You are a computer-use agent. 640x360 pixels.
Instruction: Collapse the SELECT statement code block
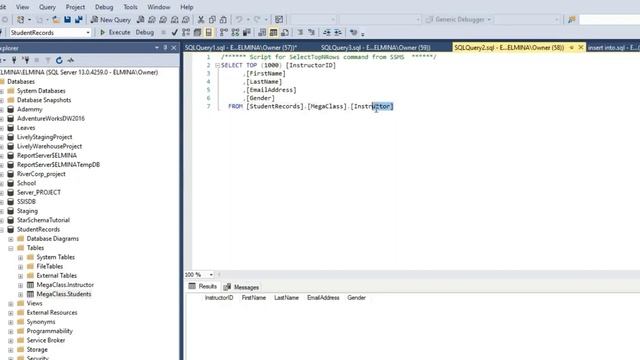pos(217,65)
